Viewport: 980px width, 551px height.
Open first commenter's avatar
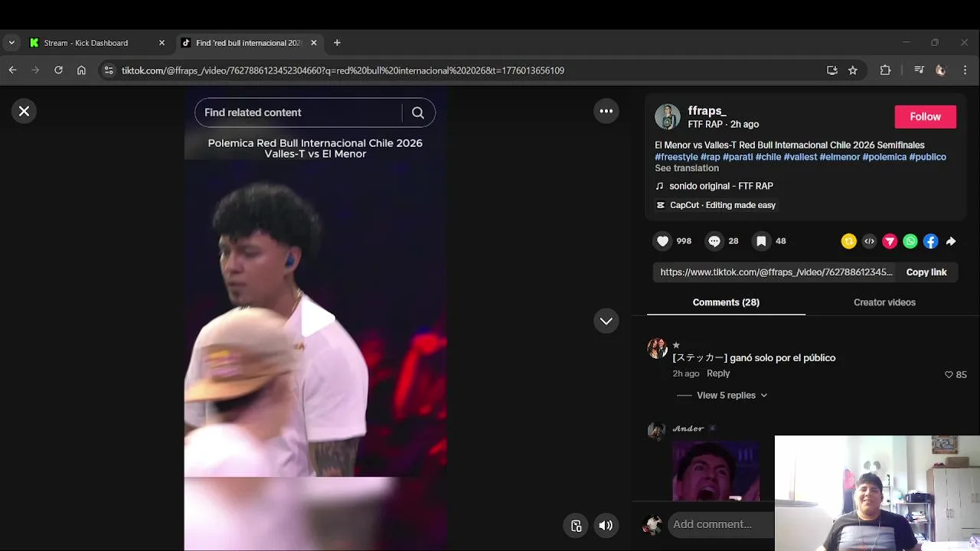pos(657,348)
